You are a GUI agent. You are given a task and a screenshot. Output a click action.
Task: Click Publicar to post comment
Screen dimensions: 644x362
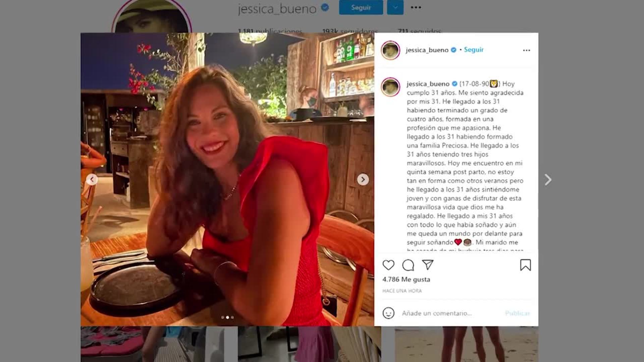click(x=517, y=313)
